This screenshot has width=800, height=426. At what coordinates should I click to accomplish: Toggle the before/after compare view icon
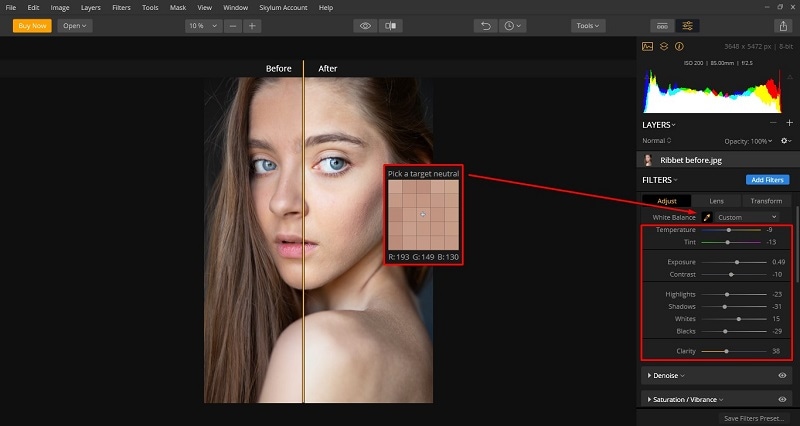click(390, 26)
